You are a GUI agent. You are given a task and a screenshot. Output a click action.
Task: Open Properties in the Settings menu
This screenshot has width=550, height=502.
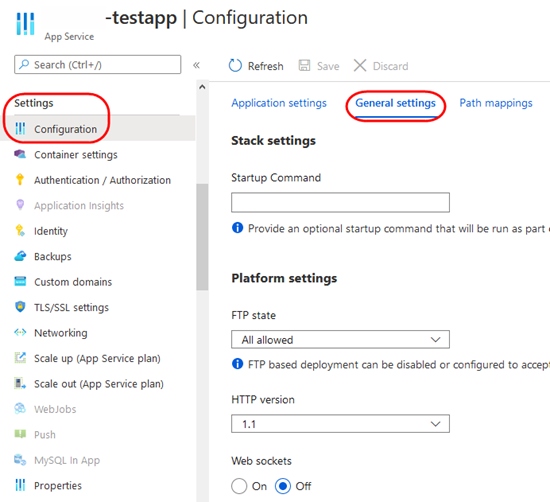(x=58, y=486)
